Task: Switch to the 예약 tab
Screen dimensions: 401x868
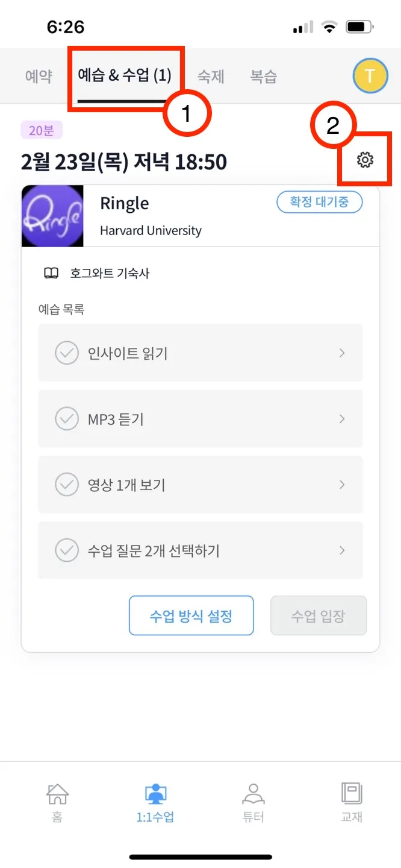Action: 39,77
